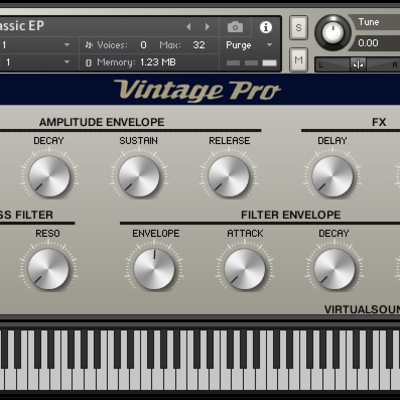The image size is (400, 400).
Task: Open the Purge dropdown menu
Action: (250, 45)
